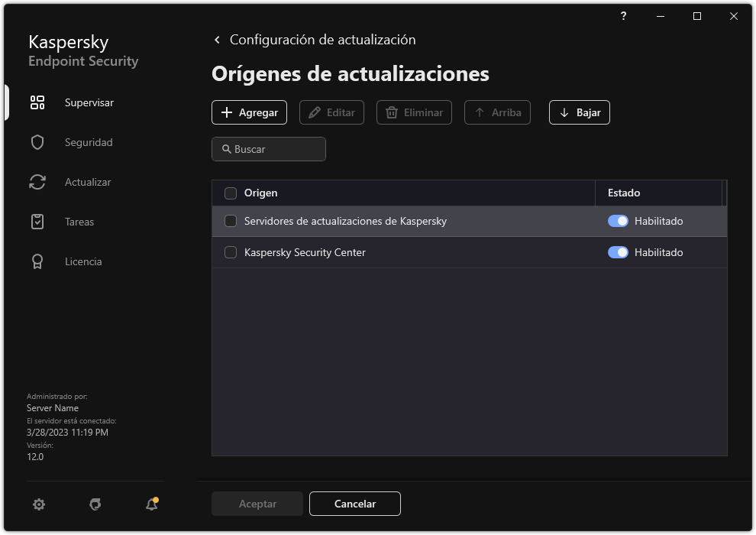Image resolution: width=756 pixels, height=535 pixels.
Task: Disable the Kaspersky Security Center toggle
Action: [x=618, y=252]
